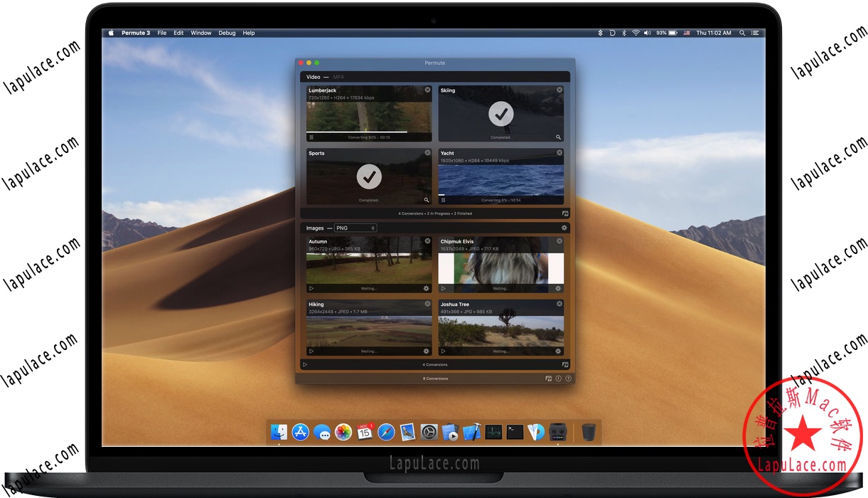Open the File menu

coord(162,33)
